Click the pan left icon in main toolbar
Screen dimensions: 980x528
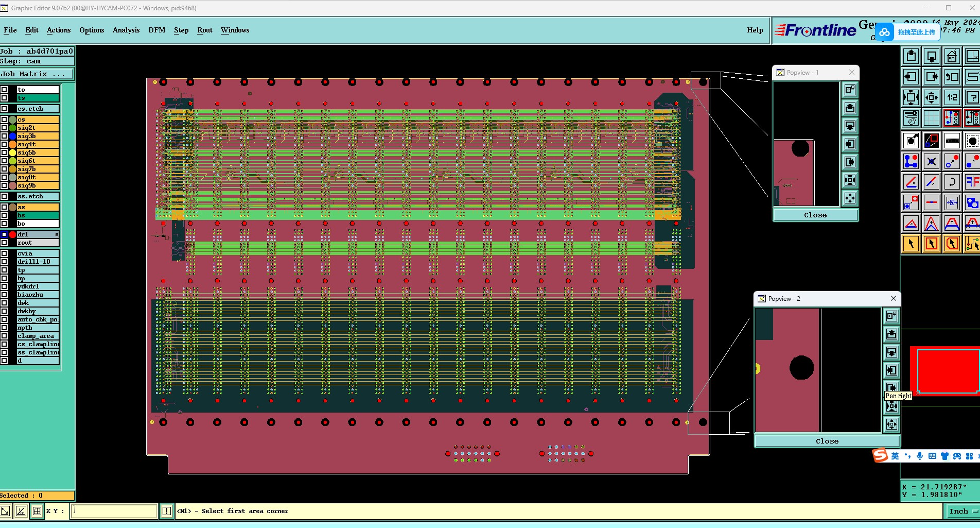pos(911,77)
